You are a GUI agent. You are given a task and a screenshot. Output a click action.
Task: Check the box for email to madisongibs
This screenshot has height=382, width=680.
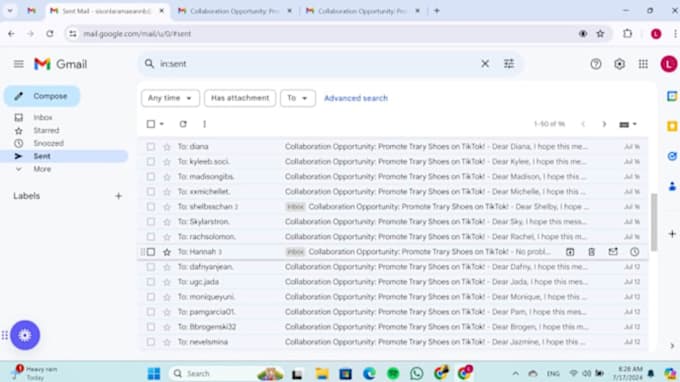coord(150,177)
